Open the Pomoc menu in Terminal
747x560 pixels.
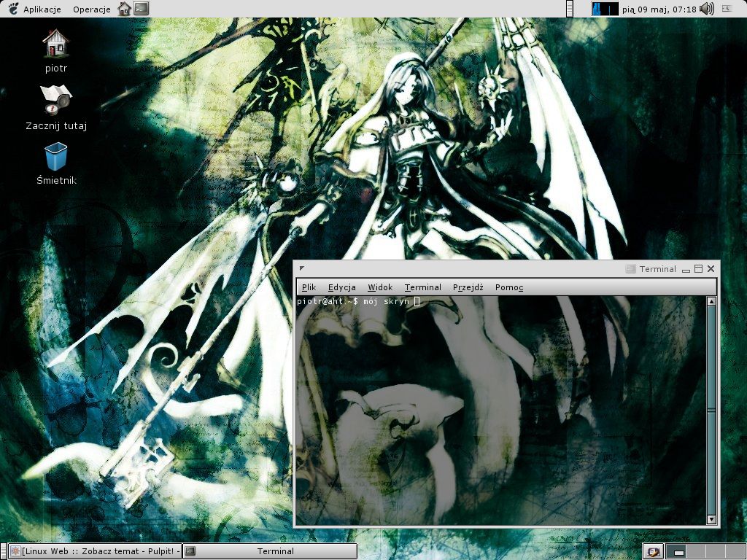point(508,287)
